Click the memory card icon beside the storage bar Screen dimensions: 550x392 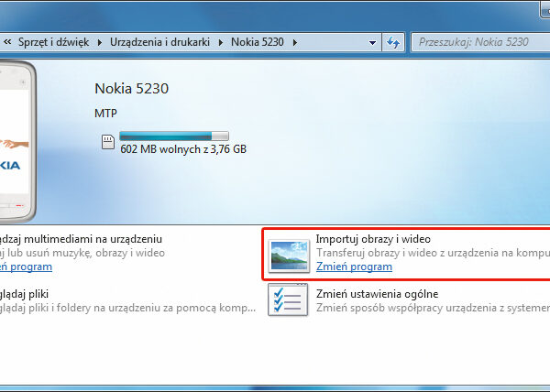108,140
